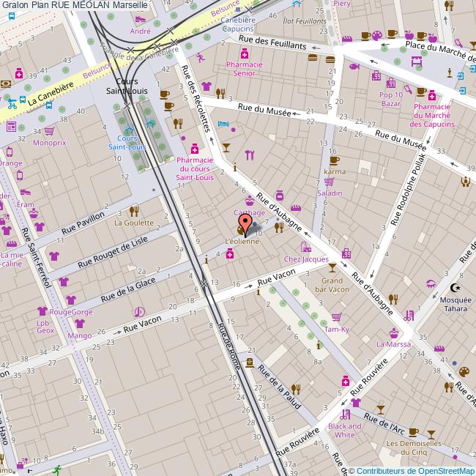Select the Pharmacie Senior pharmacy icon
476x476 pixels.
click(x=244, y=53)
